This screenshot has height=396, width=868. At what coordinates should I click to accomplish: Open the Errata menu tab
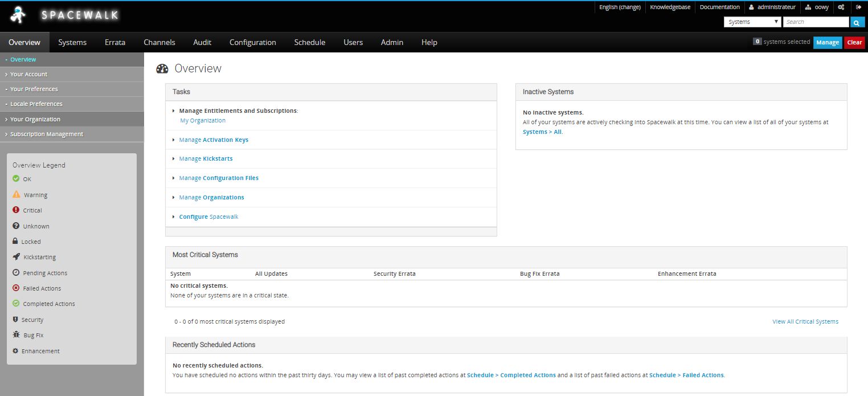pyautogui.click(x=114, y=42)
